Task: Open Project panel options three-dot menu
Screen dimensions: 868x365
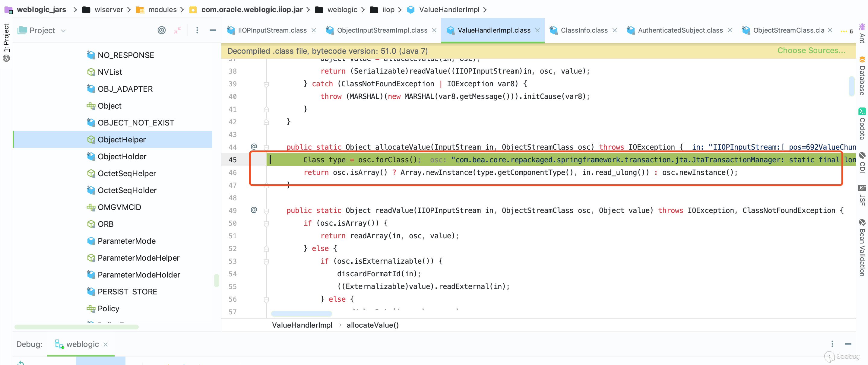Action: pos(197,30)
